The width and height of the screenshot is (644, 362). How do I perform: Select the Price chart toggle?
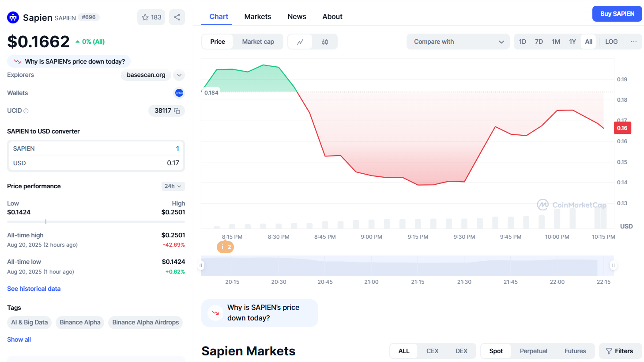218,42
